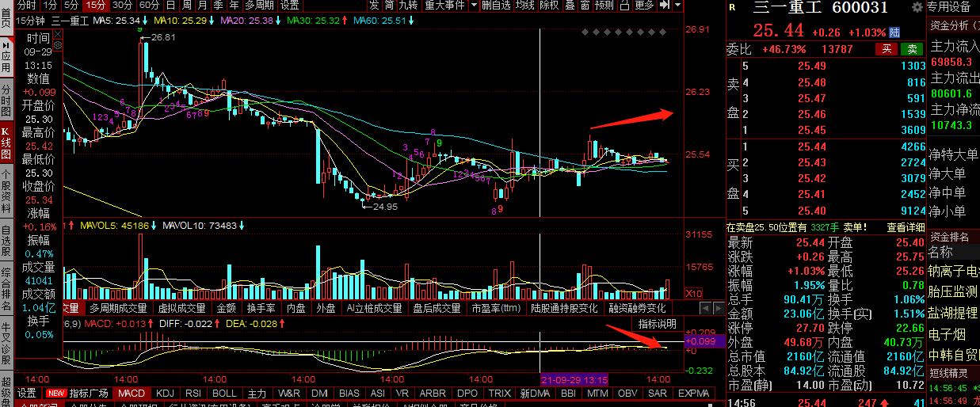Open 融资融券变化 margin tab
This screenshot has width=980, height=407.
637,308
